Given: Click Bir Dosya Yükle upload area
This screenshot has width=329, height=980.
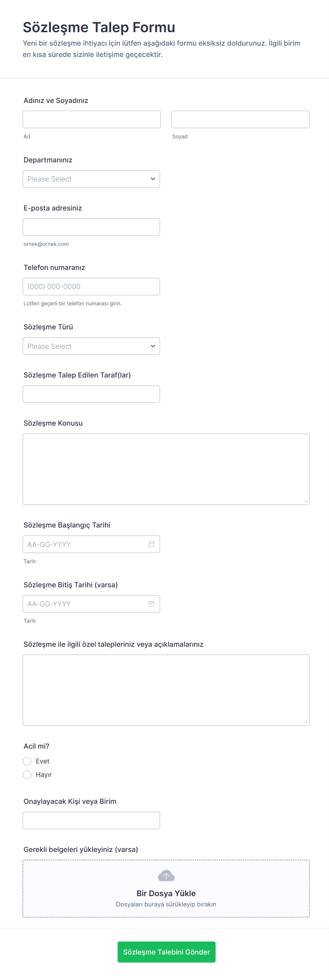Looking at the screenshot, I should 166,893.
